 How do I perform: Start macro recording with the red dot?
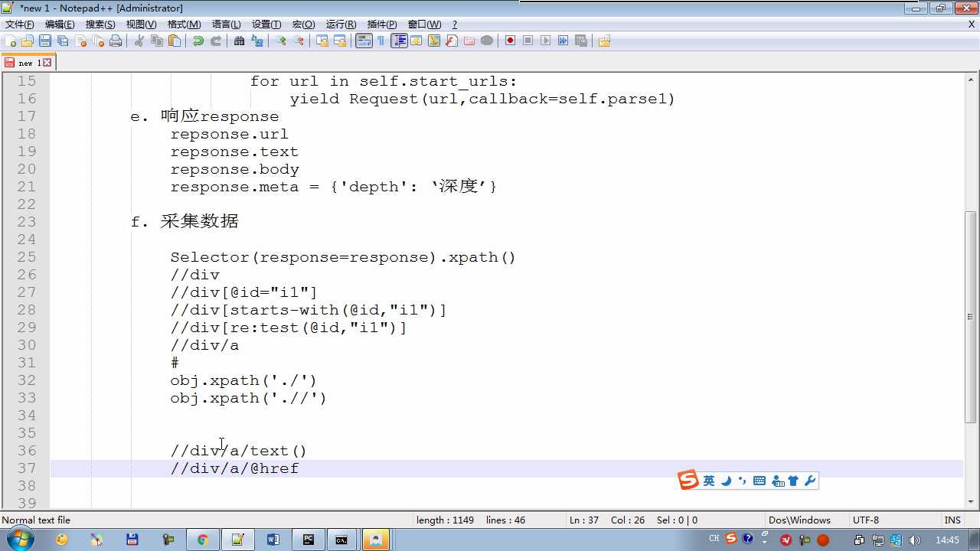pyautogui.click(x=510, y=41)
